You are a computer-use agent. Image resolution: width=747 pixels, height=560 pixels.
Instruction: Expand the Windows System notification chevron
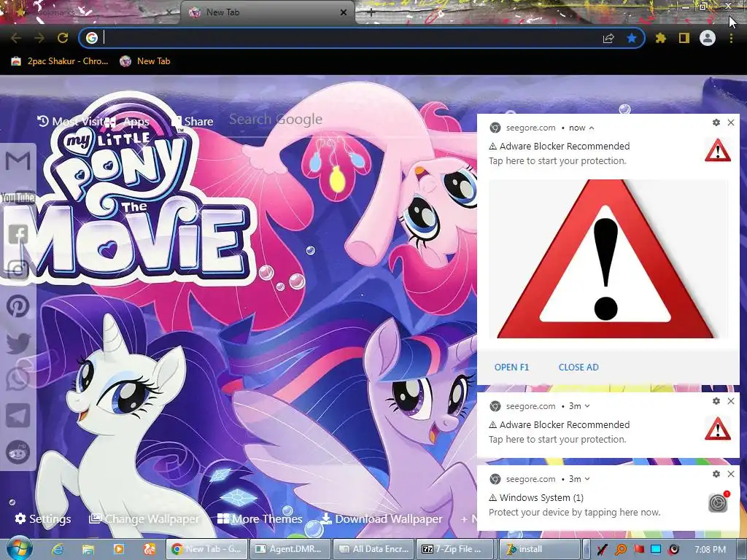coord(587,479)
